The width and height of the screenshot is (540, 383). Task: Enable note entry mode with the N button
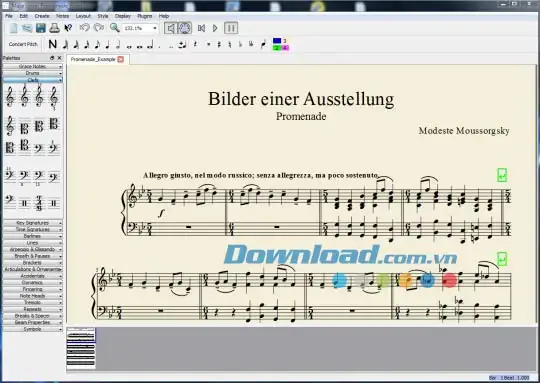point(52,44)
